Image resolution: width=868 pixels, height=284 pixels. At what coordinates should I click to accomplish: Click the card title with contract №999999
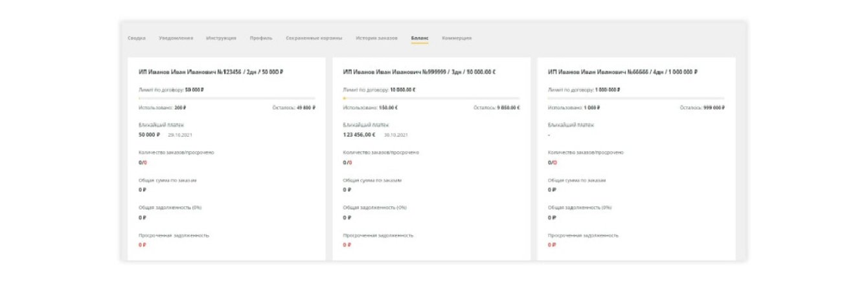coord(419,72)
